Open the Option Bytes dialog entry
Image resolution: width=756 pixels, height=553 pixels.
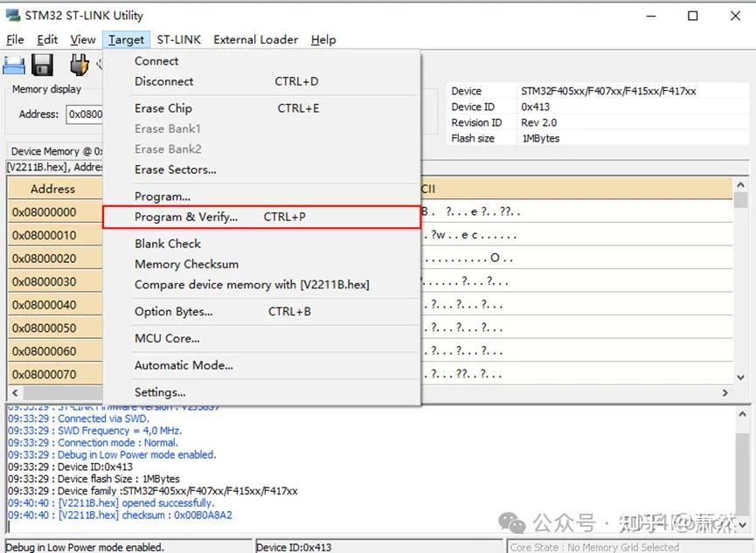pos(173,312)
